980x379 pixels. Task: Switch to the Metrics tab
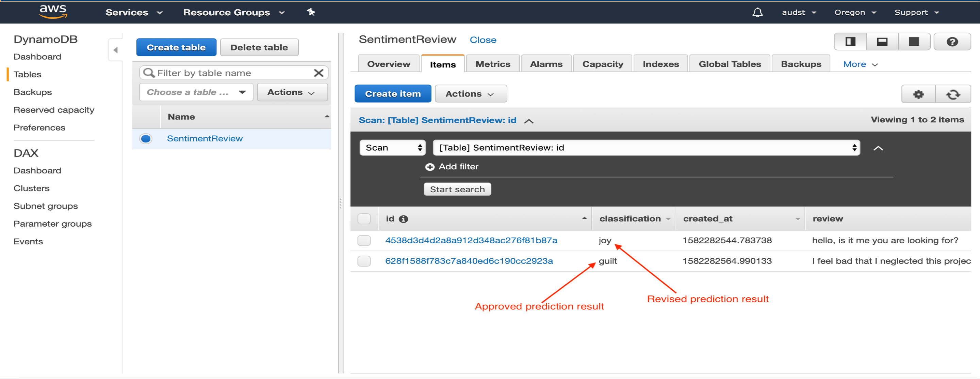pos(492,64)
